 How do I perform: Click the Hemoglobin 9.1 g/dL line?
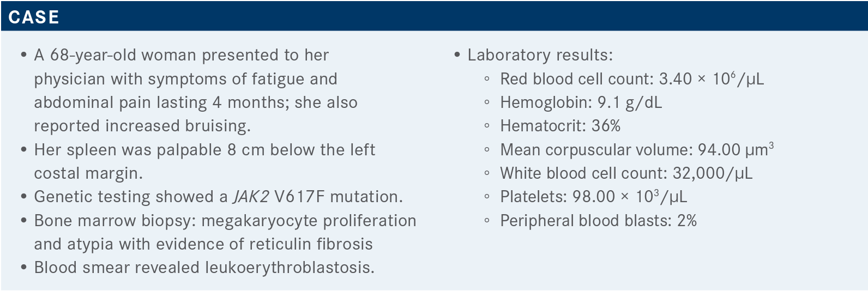581,102
